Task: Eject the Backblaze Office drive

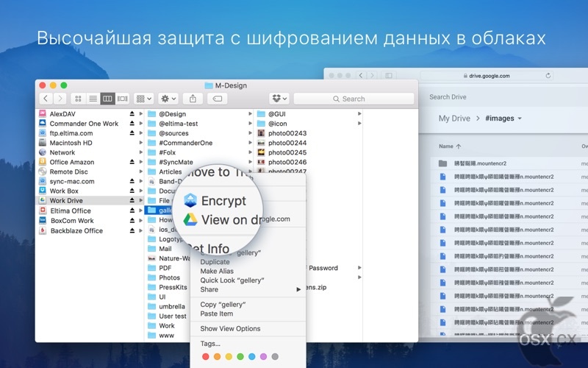Action: [132, 230]
